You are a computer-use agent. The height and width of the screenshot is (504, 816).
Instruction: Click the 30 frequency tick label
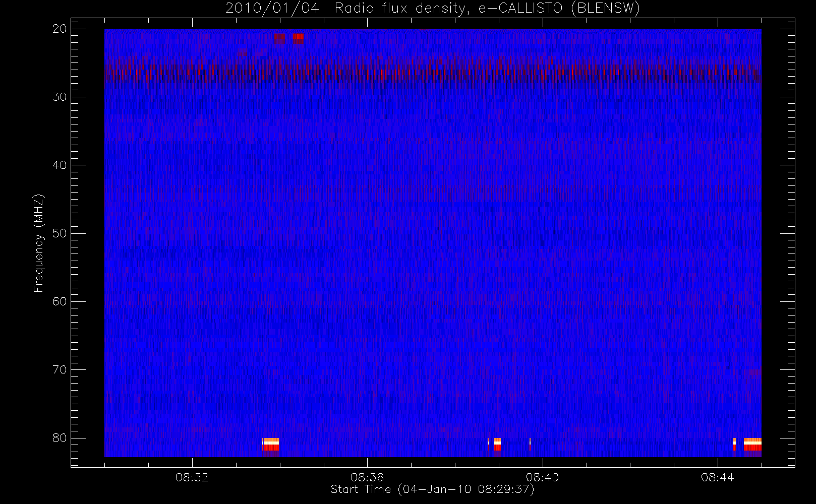tap(60, 97)
